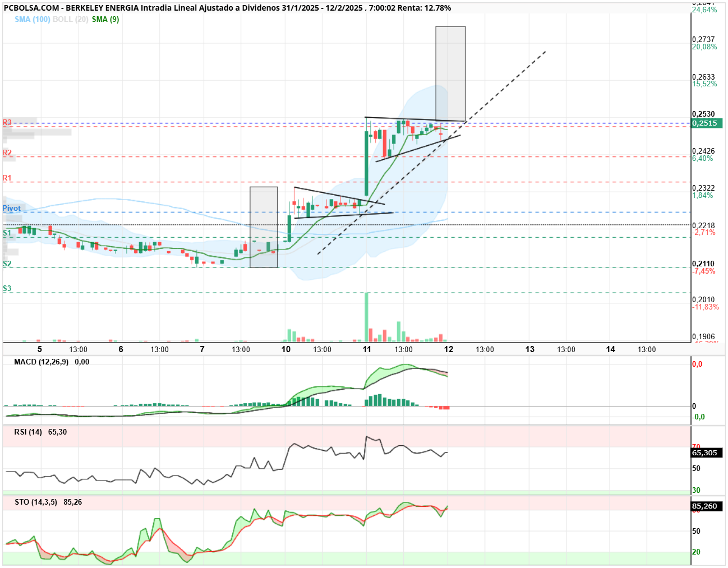Click the current price tag 0,2515
This screenshot has width=728, height=568.
[x=707, y=123]
